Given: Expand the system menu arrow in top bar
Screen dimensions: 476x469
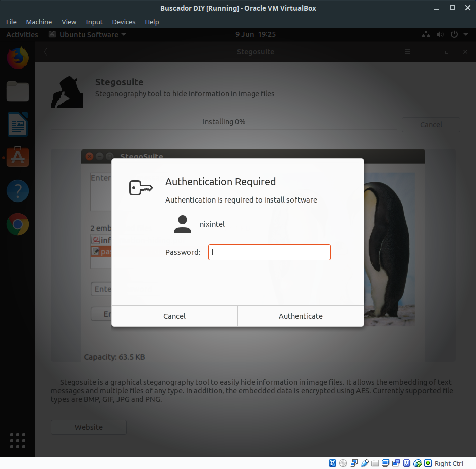Looking at the screenshot, I should point(466,35).
